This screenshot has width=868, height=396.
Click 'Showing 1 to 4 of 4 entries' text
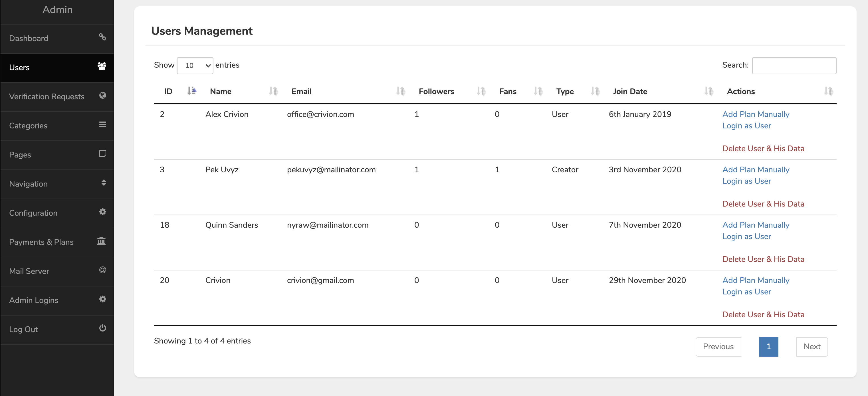202,341
